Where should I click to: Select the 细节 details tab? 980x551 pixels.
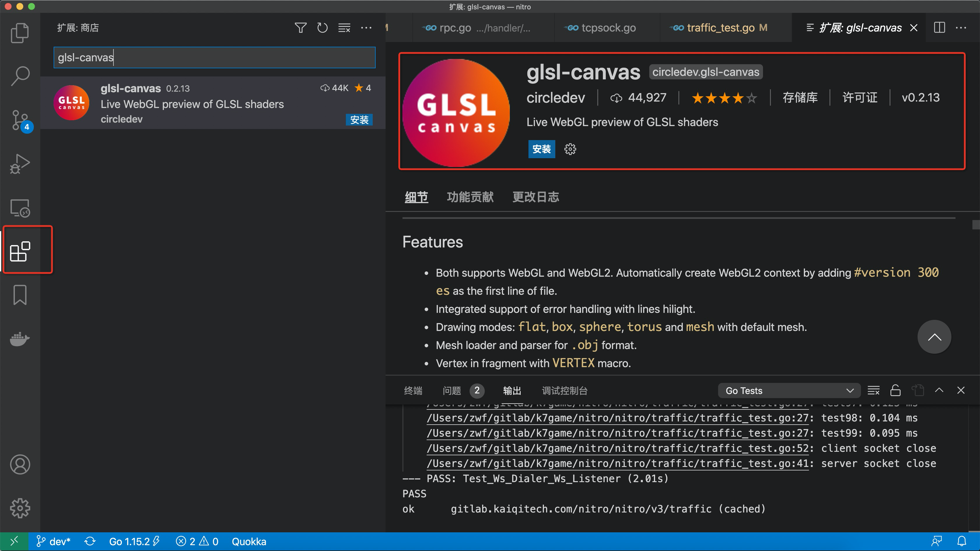(x=416, y=197)
